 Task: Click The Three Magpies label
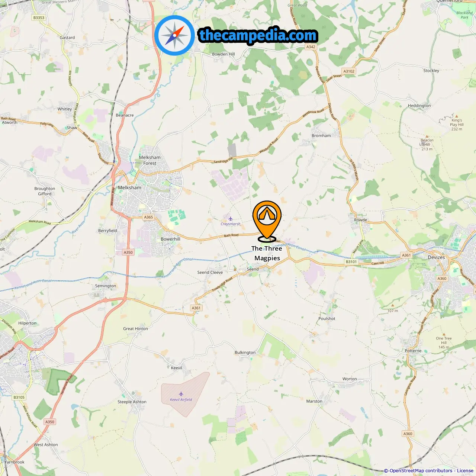(267, 253)
